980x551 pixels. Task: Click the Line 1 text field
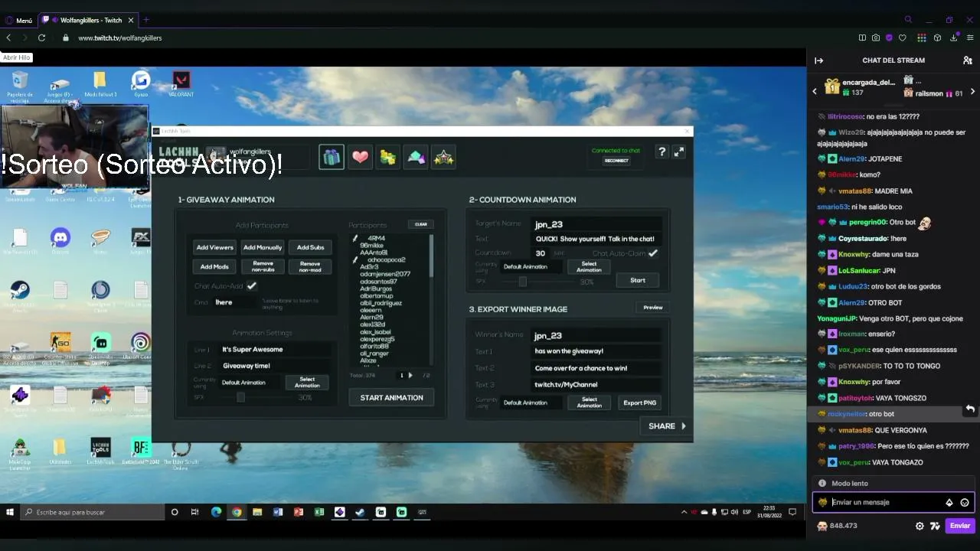coord(276,350)
